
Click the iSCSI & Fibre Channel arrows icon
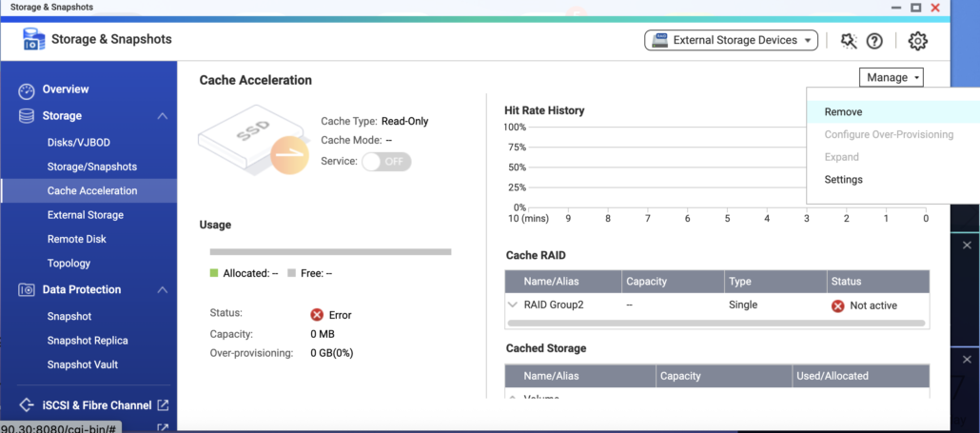pos(27,404)
